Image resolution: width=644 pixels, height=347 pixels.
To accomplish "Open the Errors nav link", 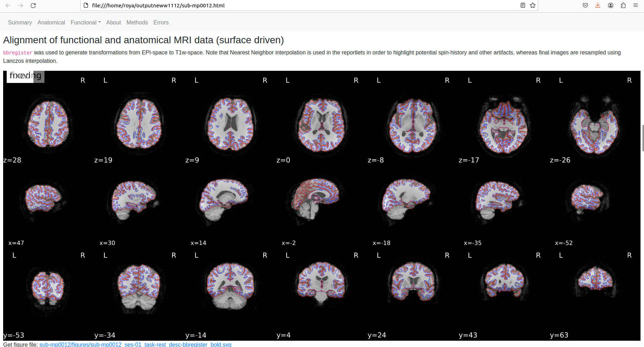I will 161,22.
